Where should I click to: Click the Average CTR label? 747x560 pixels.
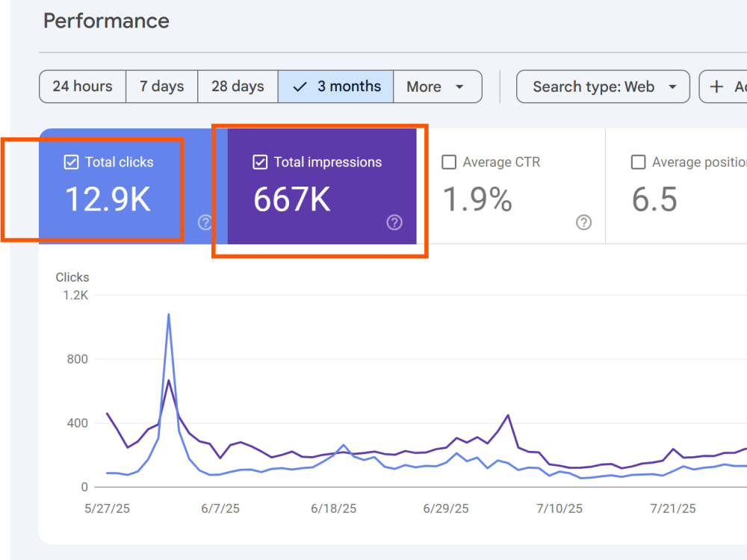click(502, 162)
